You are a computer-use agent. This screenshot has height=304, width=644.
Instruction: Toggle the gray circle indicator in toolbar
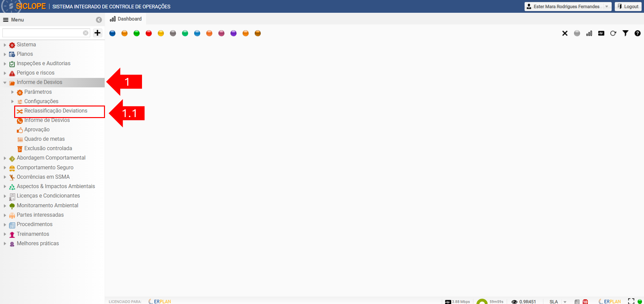click(577, 33)
